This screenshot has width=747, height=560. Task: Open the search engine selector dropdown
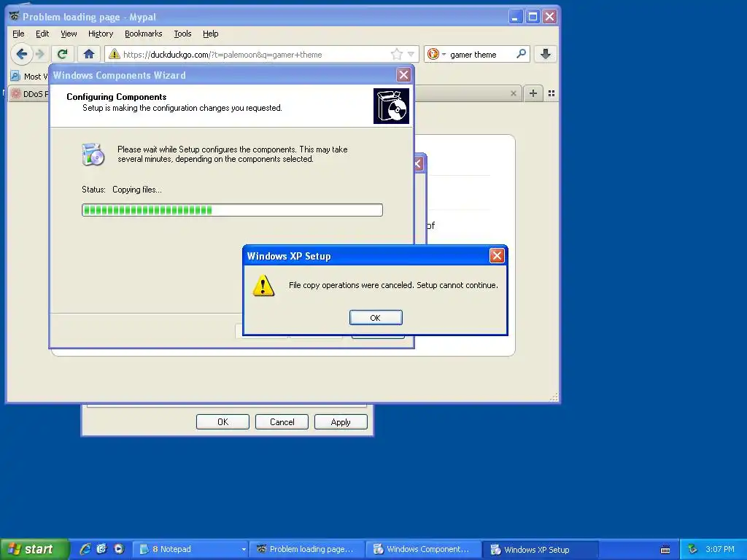click(x=436, y=54)
